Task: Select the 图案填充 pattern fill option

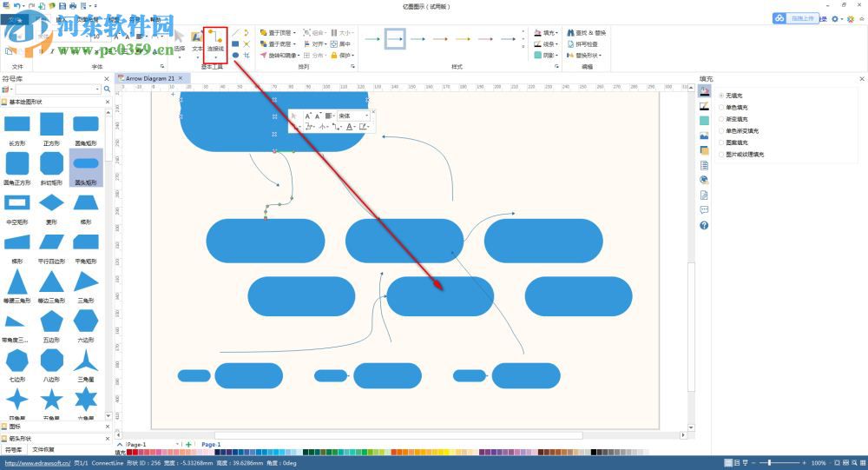Action: pyautogui.click(x=733, y=142)
